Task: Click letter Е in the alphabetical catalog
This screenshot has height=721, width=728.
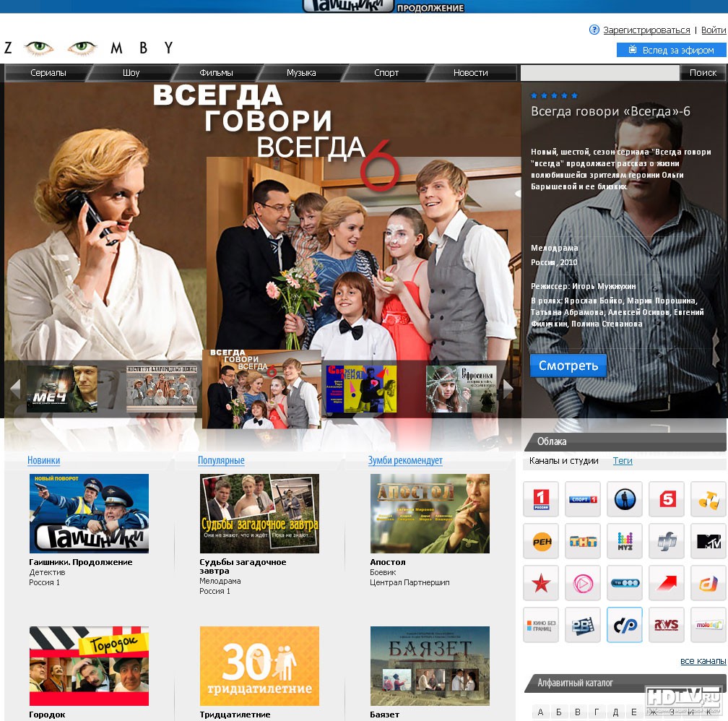Action: 634,712
